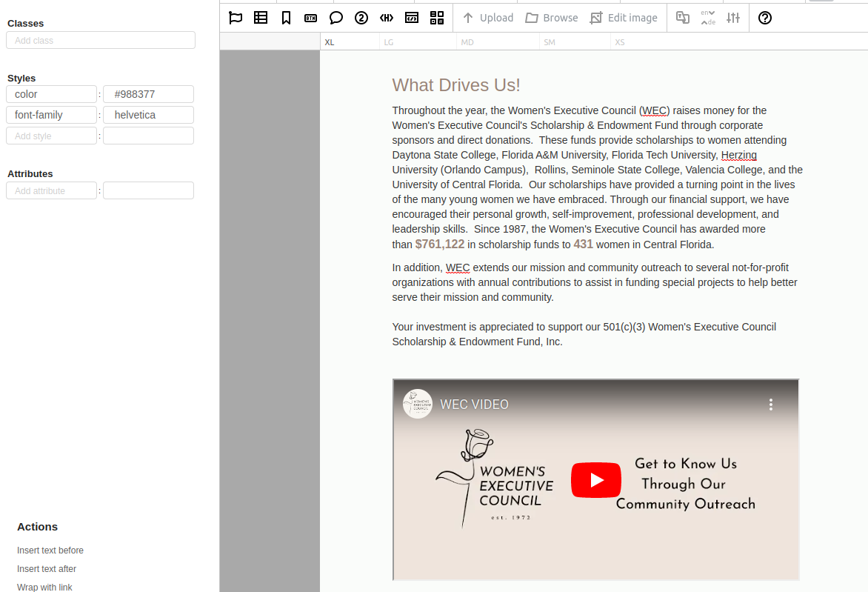Select the MD breakpoint tab
Screen dimensions: 868x592
point(467,42)
